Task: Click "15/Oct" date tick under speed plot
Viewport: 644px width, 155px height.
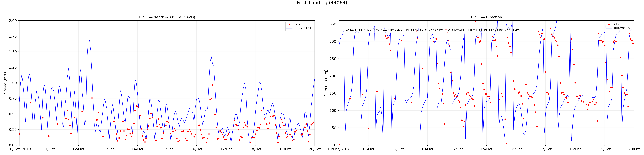Action: tap(167, 149)
